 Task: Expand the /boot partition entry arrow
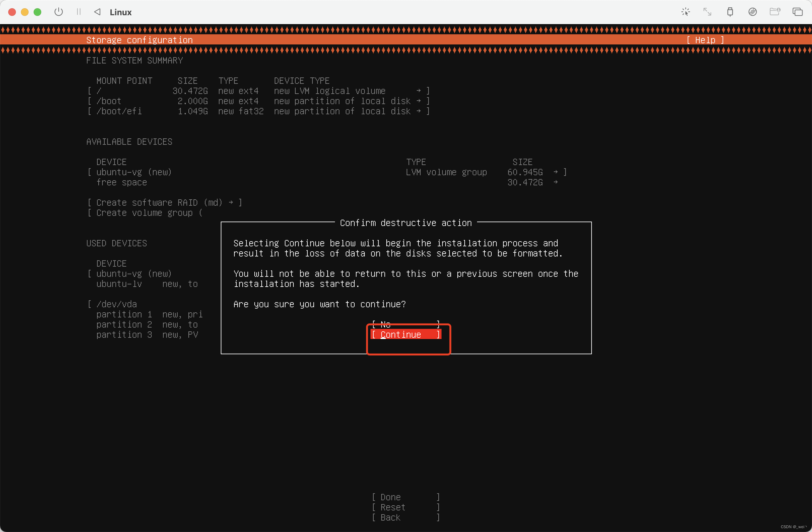pos(418,101)
